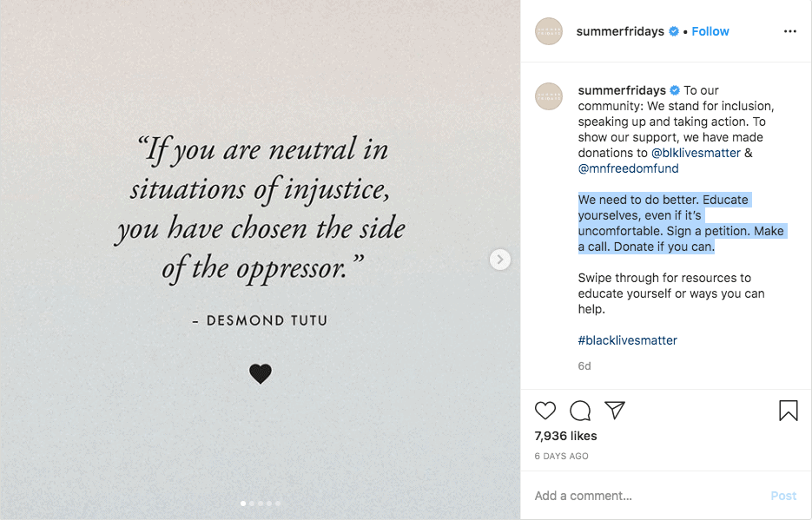Go to next slide with arrow button

[x=499, y=260]
